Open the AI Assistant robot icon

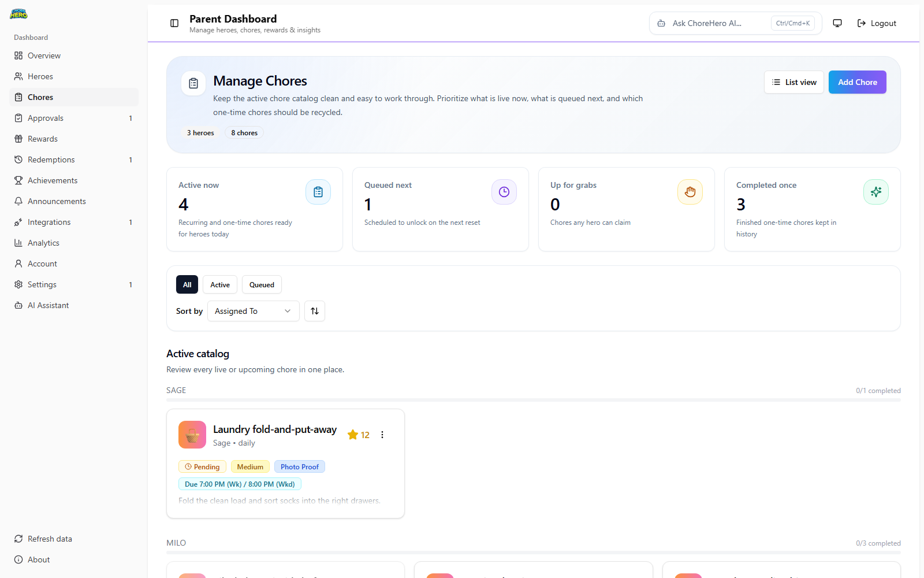pos(19,305)
